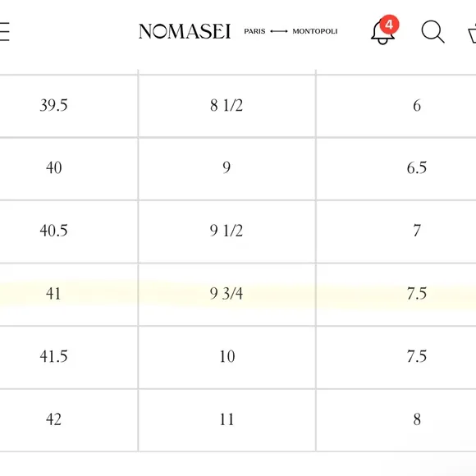
Task: Select the 41.5 size cell
Action: pos(69,358)
